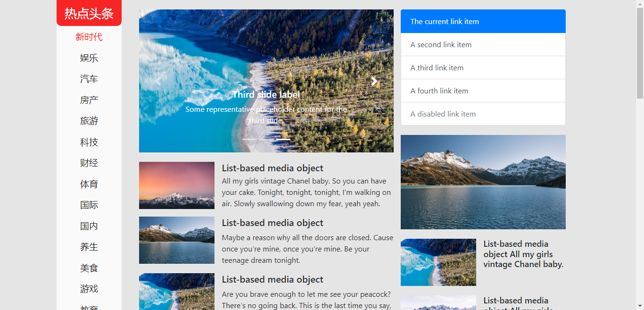644x310 pixels.
Task: Open the first 'List-based media object' heading
Action: click(272, 168)
